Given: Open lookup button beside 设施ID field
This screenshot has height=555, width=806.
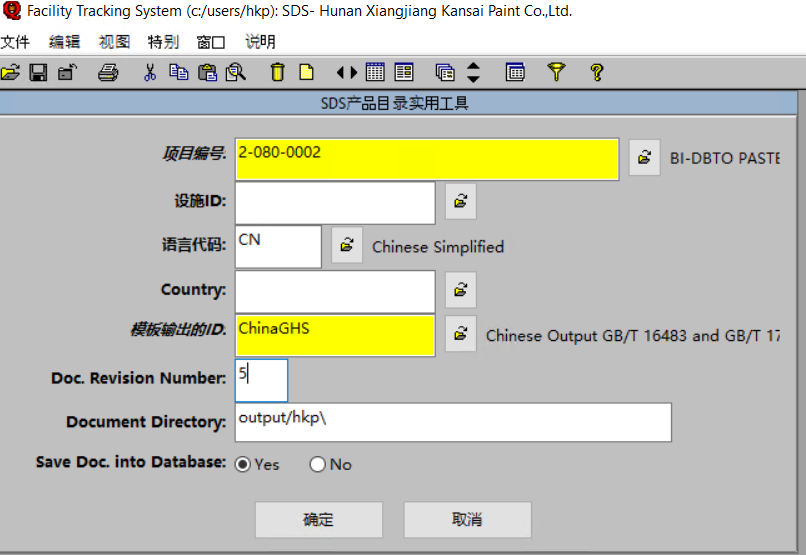Looking at the screenshot, I should 461,201.
